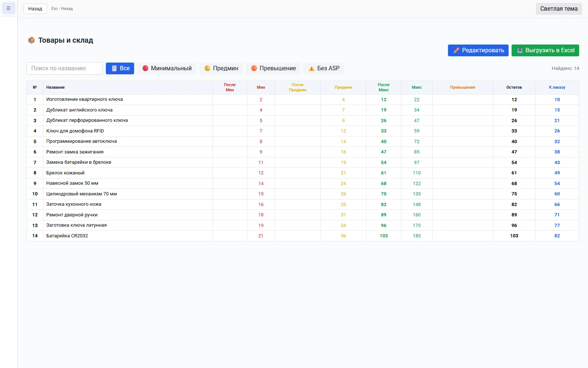
Task: Focus the Поиск по названию search field
Action: pos(65,68)
